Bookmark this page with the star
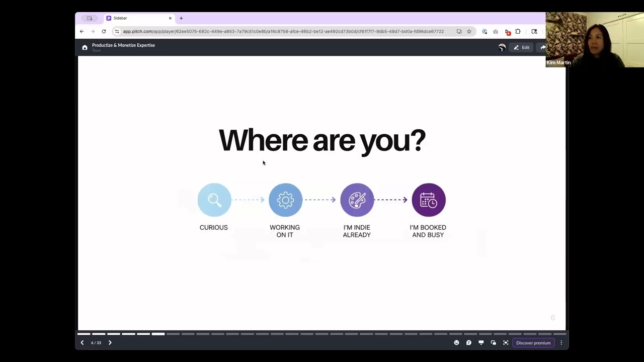Screen dimensions: 644x362 [x=469, y=31]
